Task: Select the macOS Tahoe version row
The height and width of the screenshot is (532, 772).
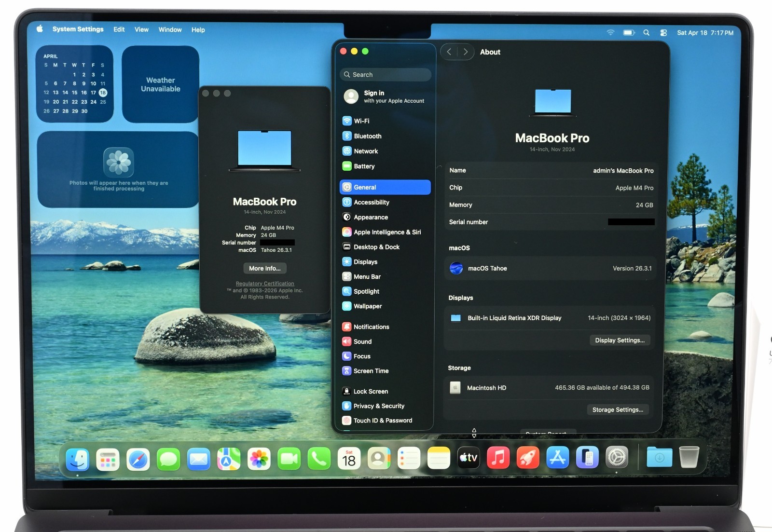Action: point(551,268)
